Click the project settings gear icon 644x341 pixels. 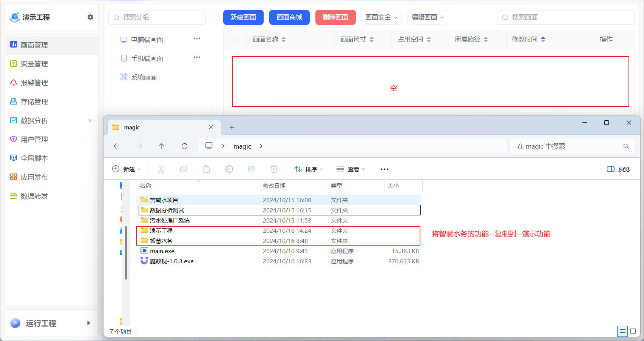pos(90,17)
